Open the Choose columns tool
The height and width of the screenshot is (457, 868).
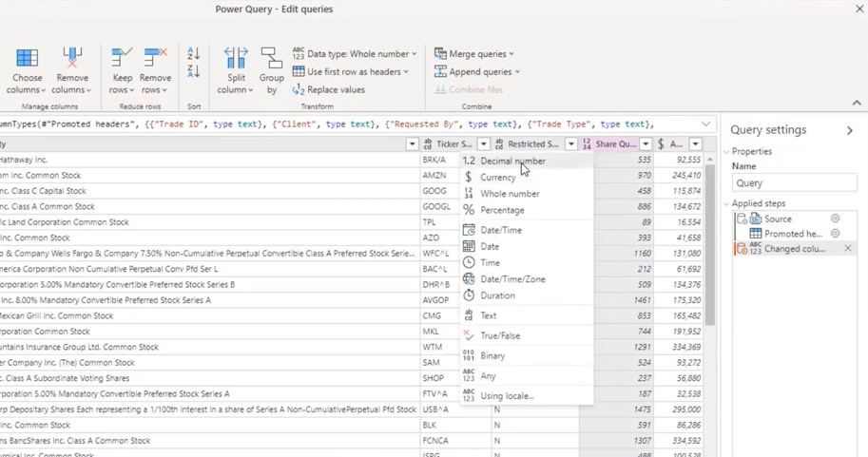[x=27, y=71]
